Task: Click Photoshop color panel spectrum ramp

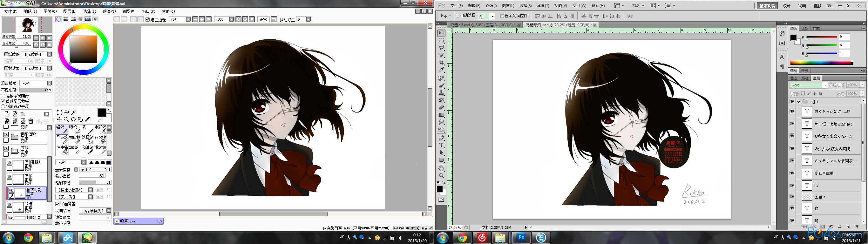Action: point(822,63)
